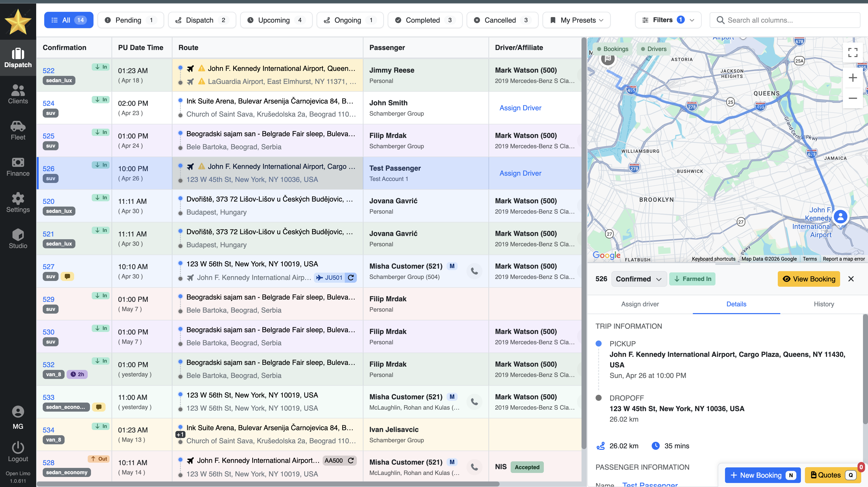Click the Logout power icon
The image size is (868, 487).
(18, 448)
